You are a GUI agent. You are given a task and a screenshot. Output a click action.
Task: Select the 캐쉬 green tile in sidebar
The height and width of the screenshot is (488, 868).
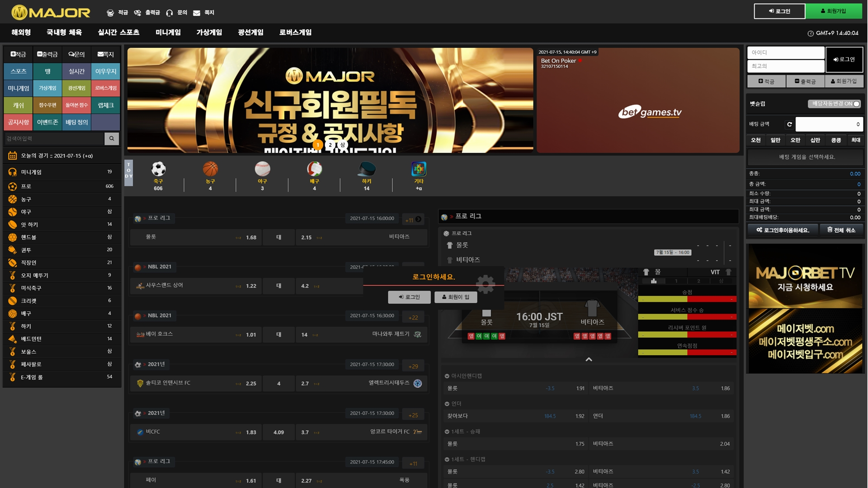(19, 105)
